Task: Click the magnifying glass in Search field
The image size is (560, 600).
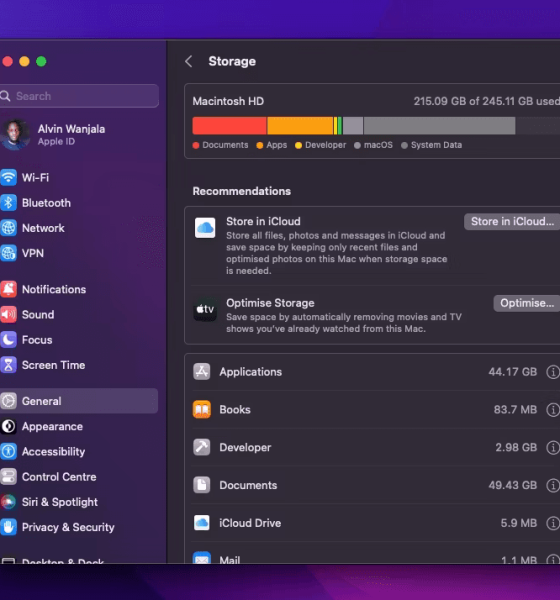Action: (x=5, y=96)
